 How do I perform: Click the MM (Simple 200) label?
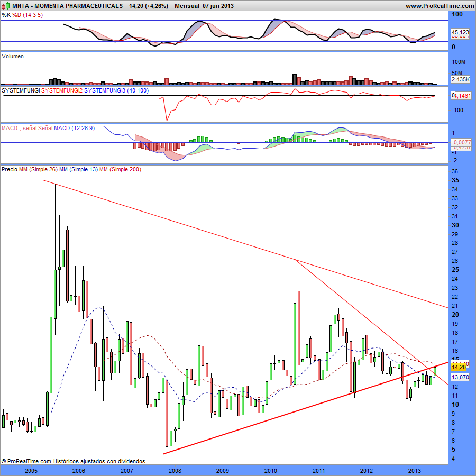(120, 169)
